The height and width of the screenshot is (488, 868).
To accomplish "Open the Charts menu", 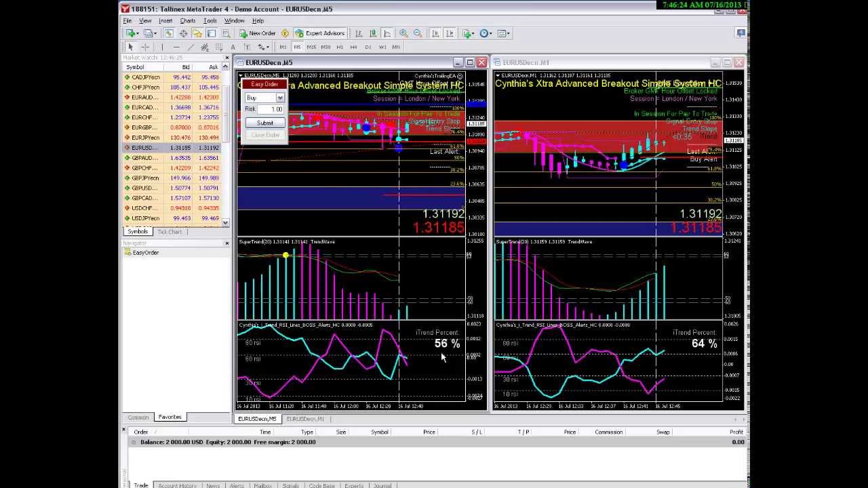I will [x=188, y=21].
